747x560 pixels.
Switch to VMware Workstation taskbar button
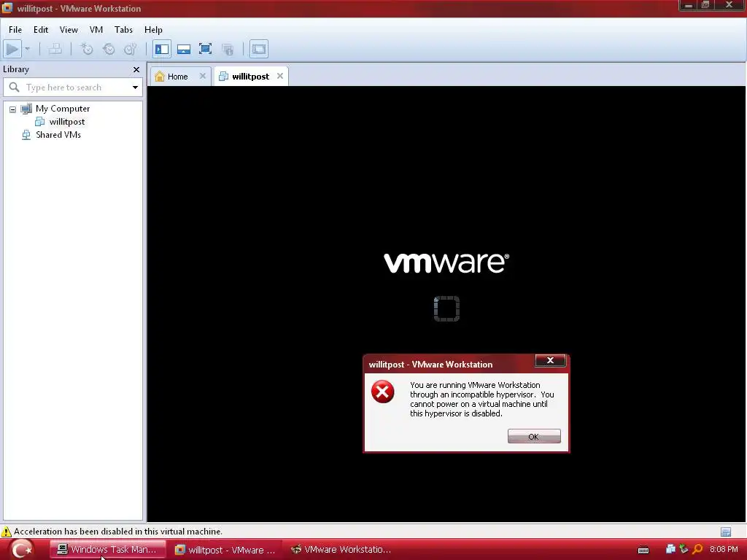pos(341,550)
